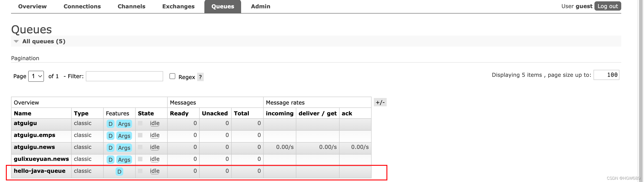Click the idle state of atguigu.emps

(155, 135)
